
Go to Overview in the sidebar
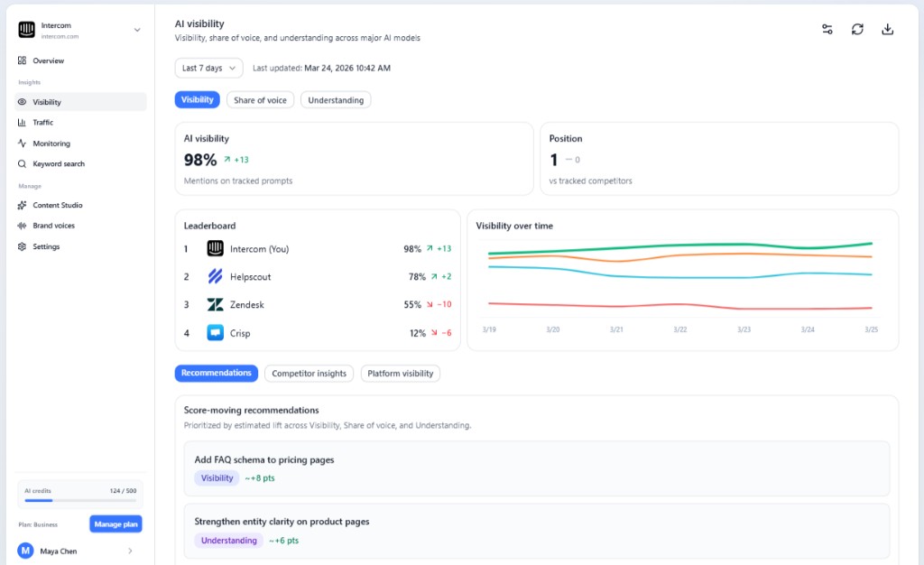[80, 60]
